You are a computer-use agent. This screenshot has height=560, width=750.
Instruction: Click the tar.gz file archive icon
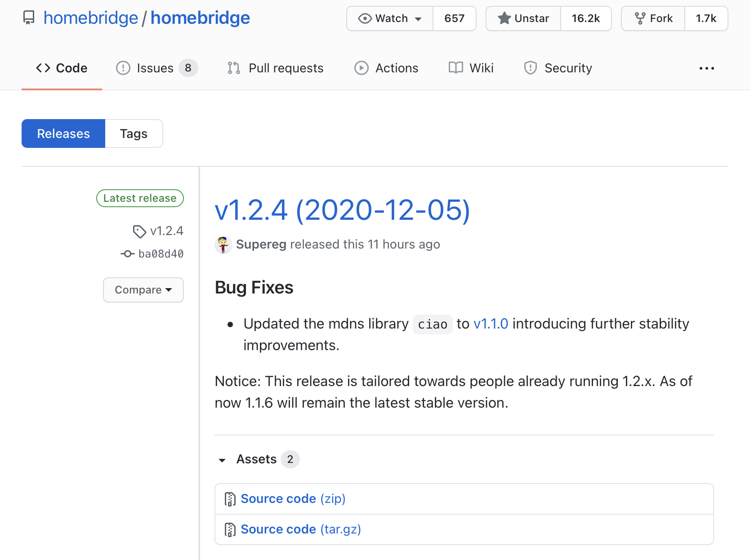230,530
